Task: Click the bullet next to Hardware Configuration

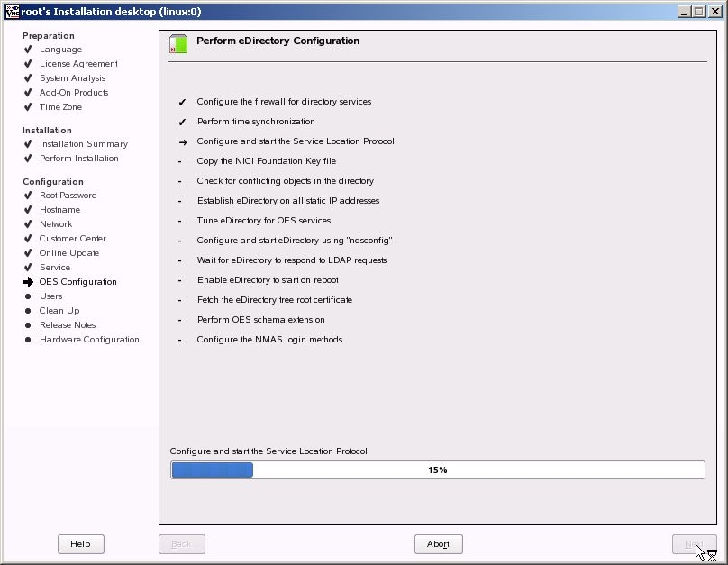Action: tap(28, 340)
